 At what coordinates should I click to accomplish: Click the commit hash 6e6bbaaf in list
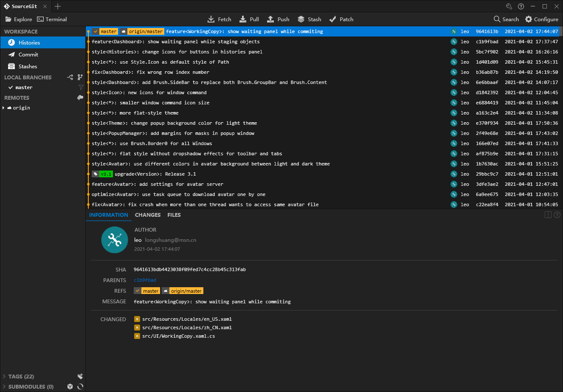[487, 82]
